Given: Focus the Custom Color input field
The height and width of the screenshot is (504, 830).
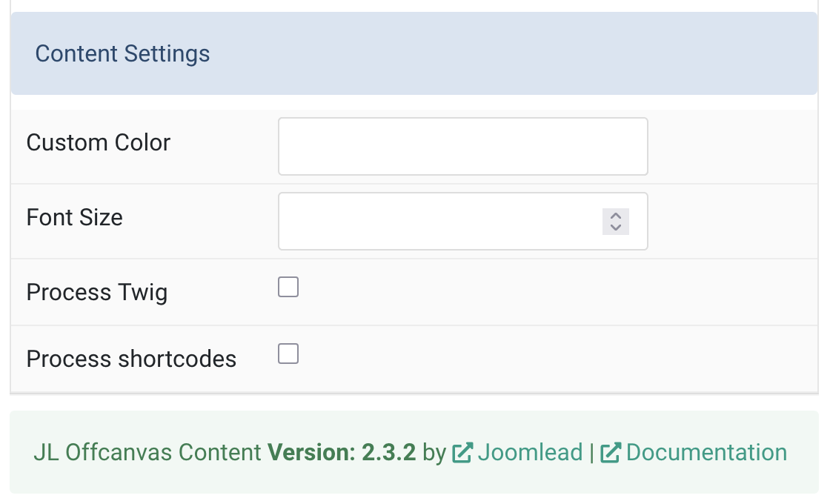Looking at the screenshot, I should pos(463,147).
